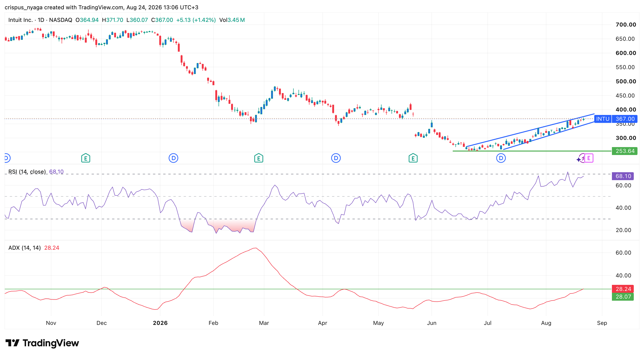The image size is (644, 357).
Task: Click the green 253.64 price label
Action: click(624, 151)
